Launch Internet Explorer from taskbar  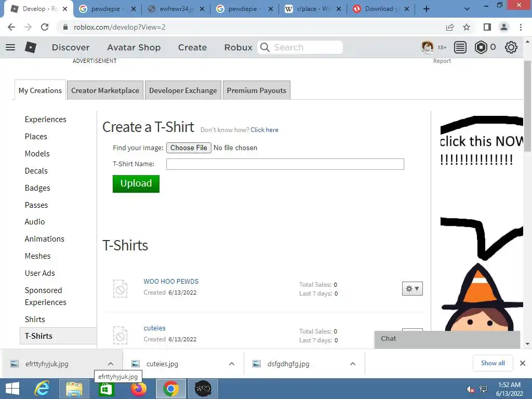pos(42,389)
